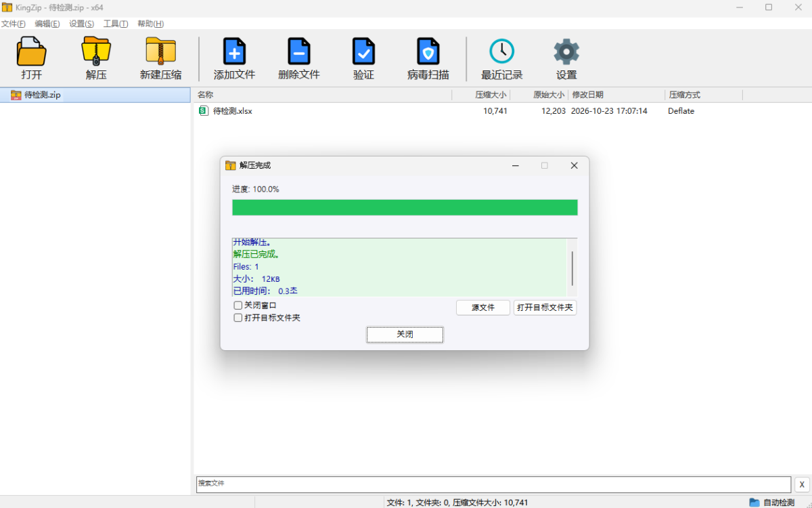Click the status bar file count text
The width and height of the screenshot is (812, 508).
point(457,503)
